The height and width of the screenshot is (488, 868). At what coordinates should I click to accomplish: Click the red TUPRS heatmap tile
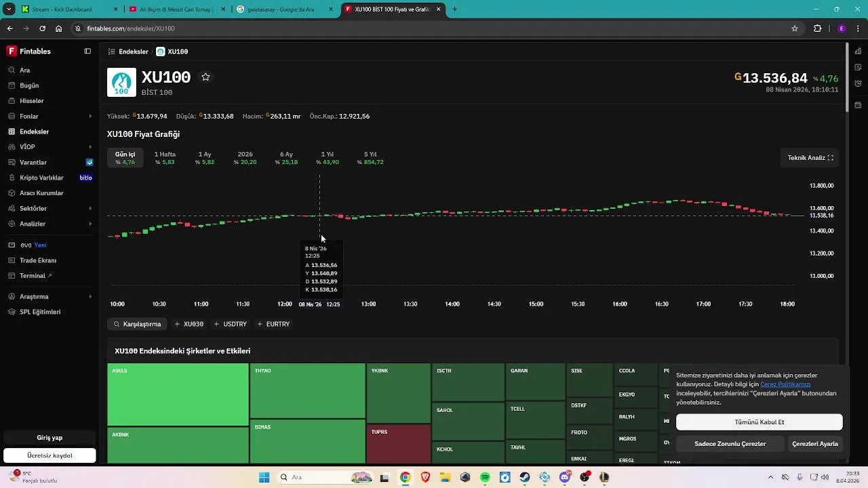pyautogui.click(x=399, y=444)
